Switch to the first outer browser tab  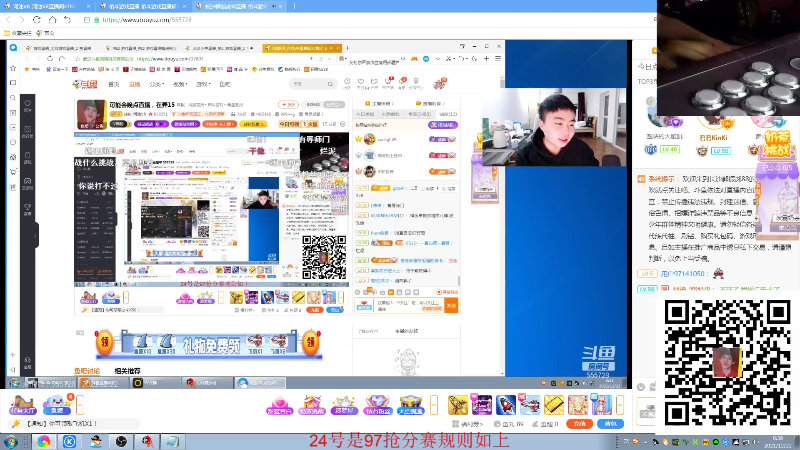[x=46, y=6]
